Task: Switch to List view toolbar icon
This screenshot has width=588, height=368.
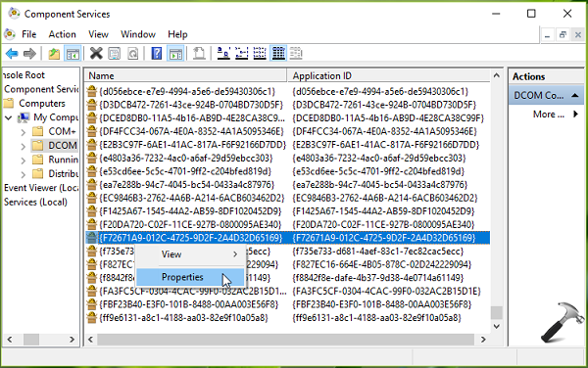Action: pyautogui.click(x=260, y=54)
